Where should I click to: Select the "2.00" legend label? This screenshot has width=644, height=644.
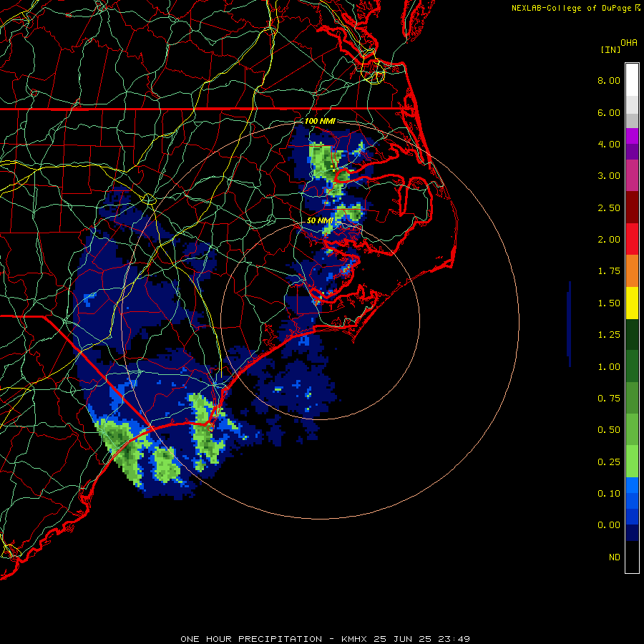pos(609,240)
